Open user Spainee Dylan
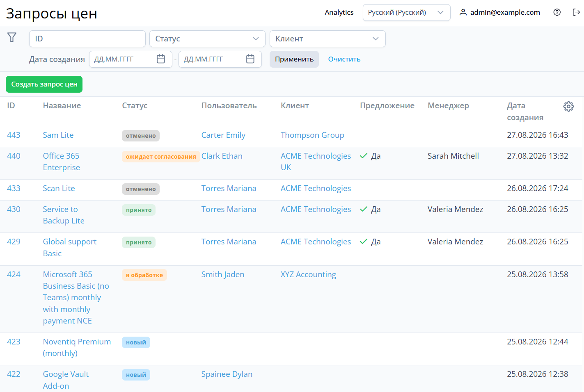Screen dimensions: 584x392 (227, 374)
